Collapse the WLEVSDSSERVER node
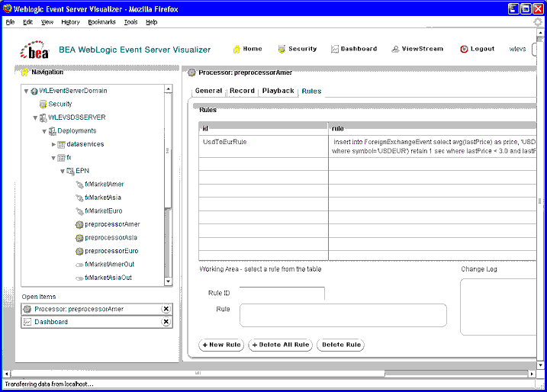This screenshot has width=547, height=392. [x=35, y=118]
